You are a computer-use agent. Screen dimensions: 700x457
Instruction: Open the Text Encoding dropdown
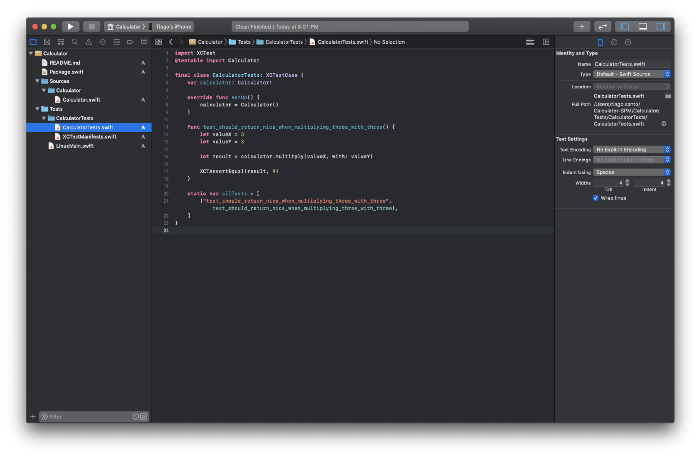pyautogui.click(x=632, y=148)
